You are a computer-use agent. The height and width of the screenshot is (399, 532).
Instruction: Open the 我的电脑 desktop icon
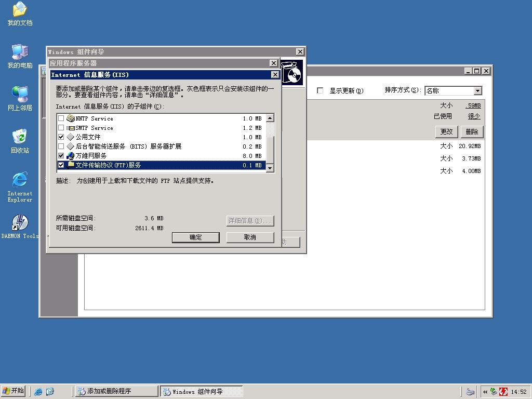tap(20, 56)
